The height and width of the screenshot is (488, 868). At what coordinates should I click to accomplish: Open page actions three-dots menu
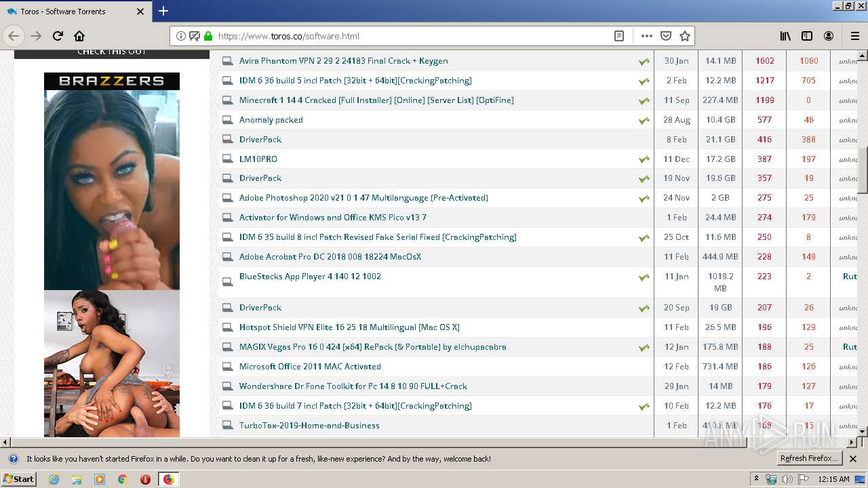click(x=647, y=36)
